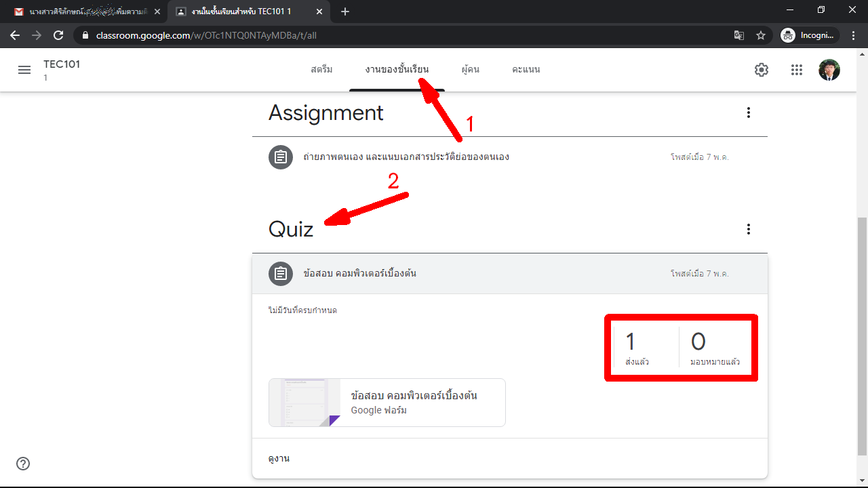
Task: Open Assignment topic three-dot options
Action: (x=749, y=113)
